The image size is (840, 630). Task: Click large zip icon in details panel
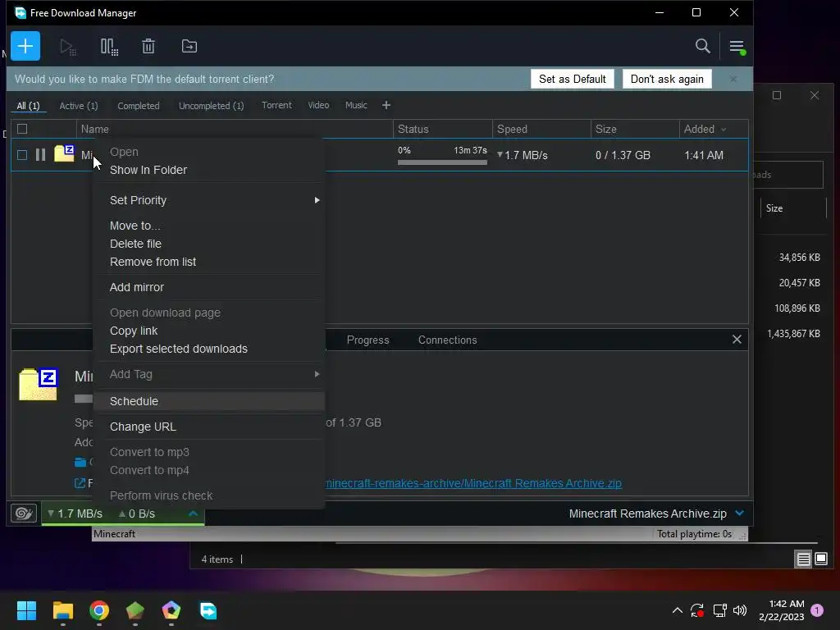(38, 384)
